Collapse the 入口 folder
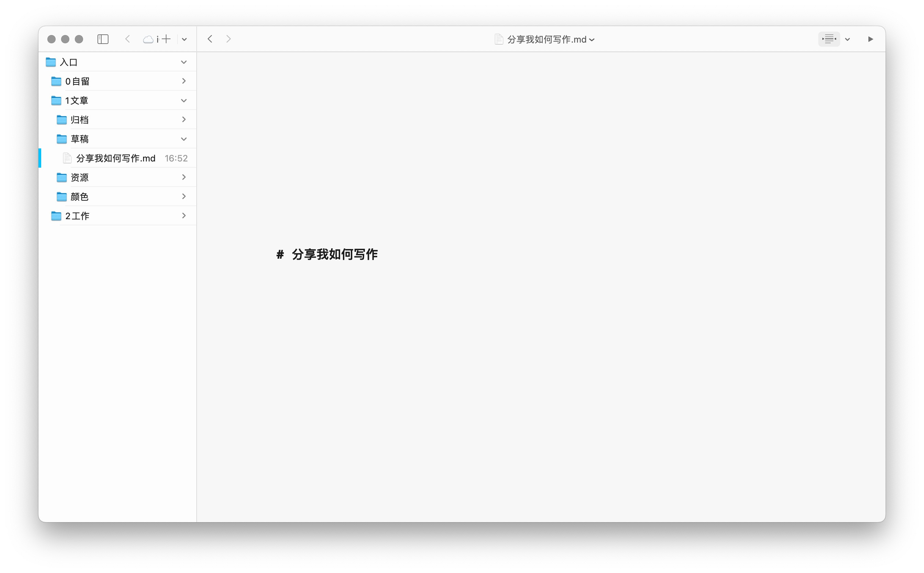Screen dimensions: 924x573 184,62
